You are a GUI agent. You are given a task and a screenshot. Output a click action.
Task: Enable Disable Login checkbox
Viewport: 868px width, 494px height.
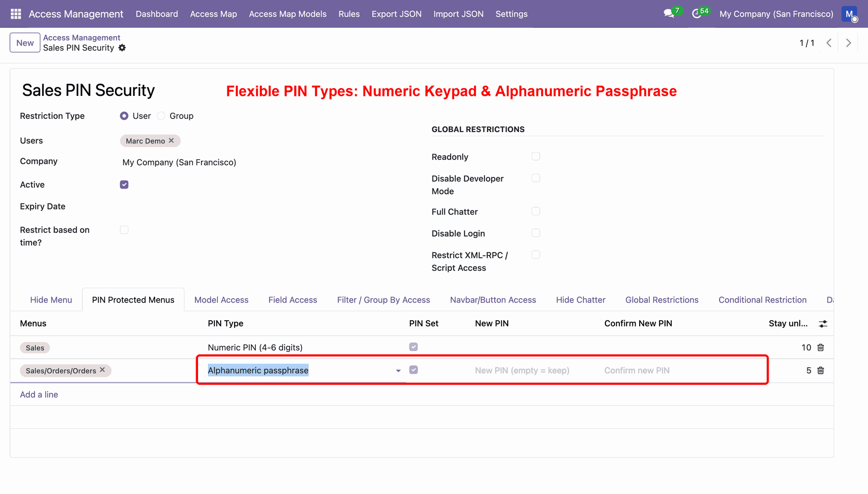536,233
